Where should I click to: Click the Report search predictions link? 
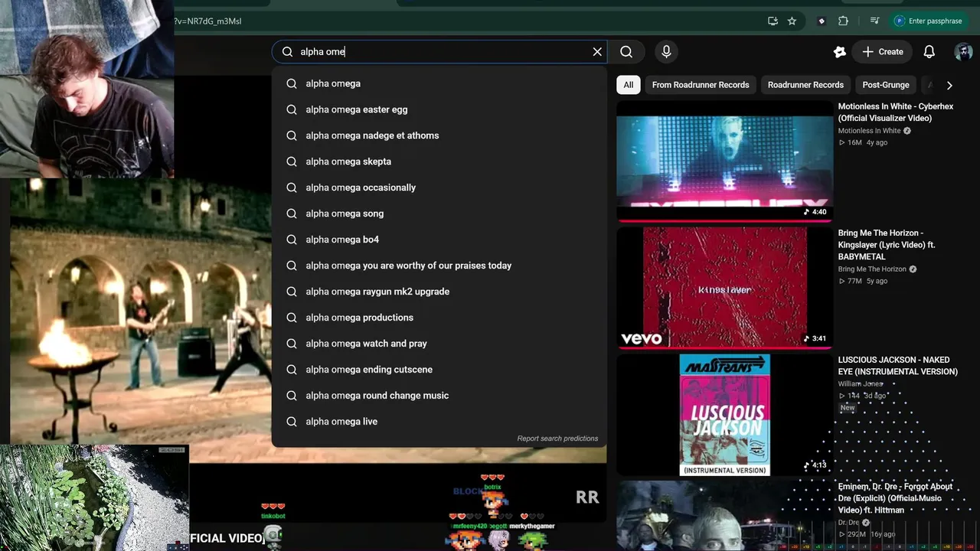click(557, 439)
